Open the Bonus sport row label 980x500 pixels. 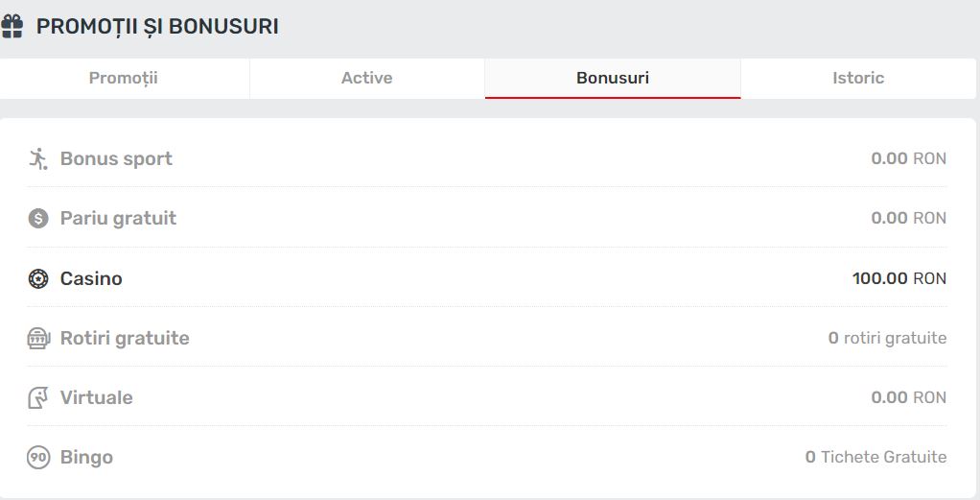point(116,159)
